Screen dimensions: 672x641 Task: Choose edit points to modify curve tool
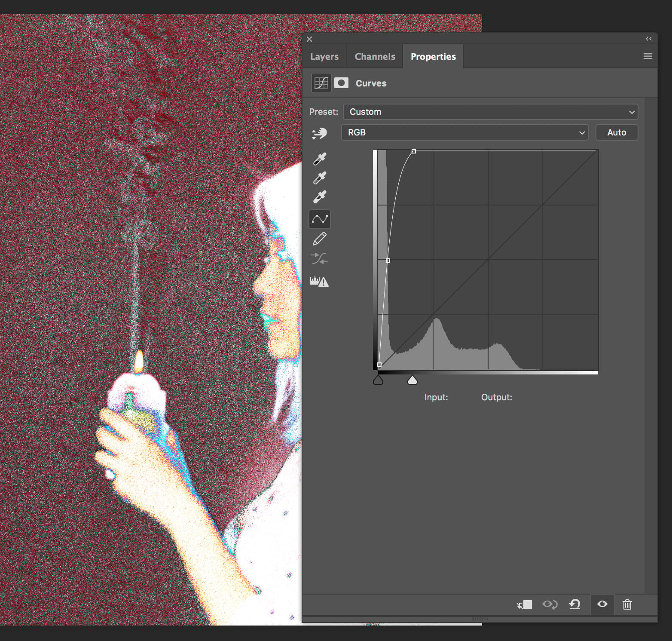tap(320, 219)
